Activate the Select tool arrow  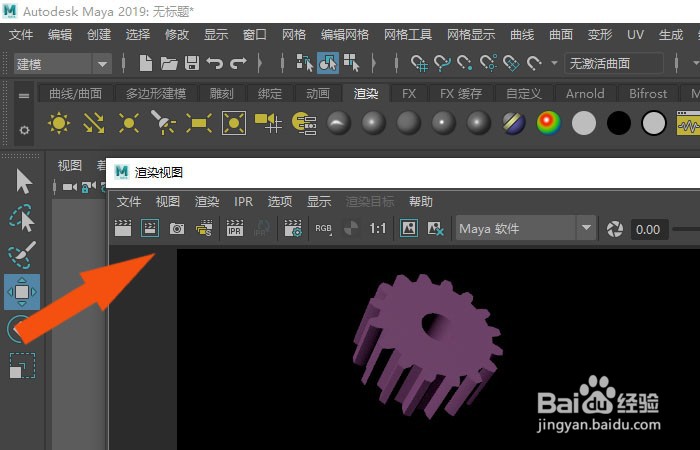pos(22,181)
